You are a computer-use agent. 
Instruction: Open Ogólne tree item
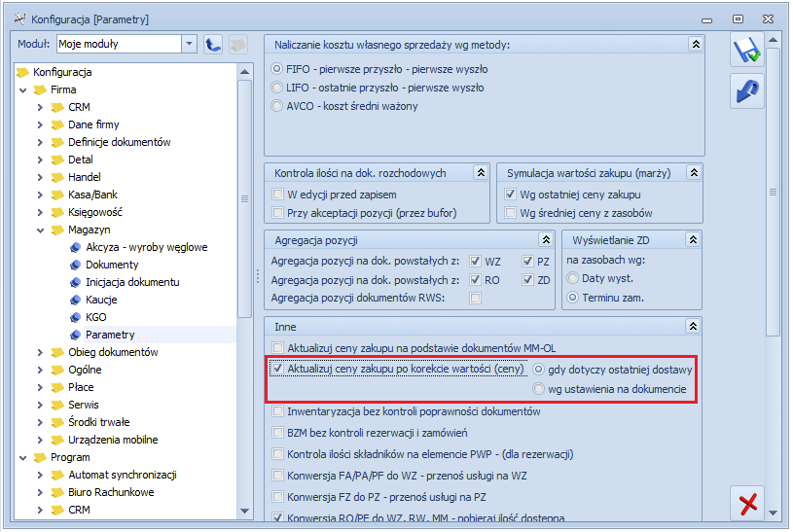point(85,371)
